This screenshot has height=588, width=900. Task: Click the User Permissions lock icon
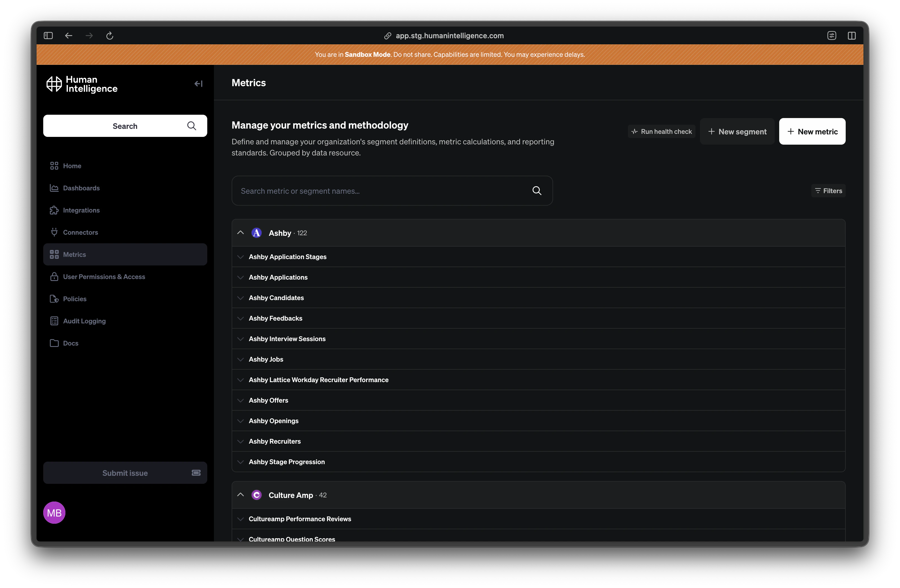point(54,277)
